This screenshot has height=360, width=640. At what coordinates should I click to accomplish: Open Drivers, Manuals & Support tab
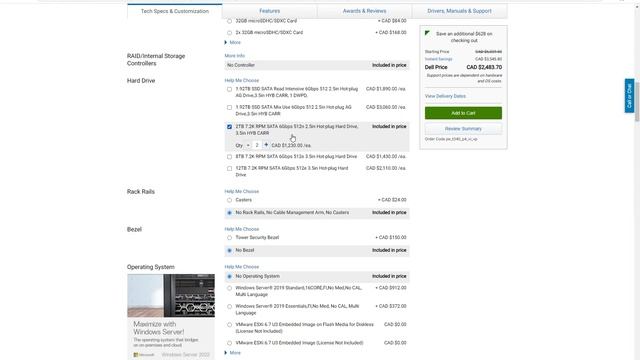click(x=459, y=11)
